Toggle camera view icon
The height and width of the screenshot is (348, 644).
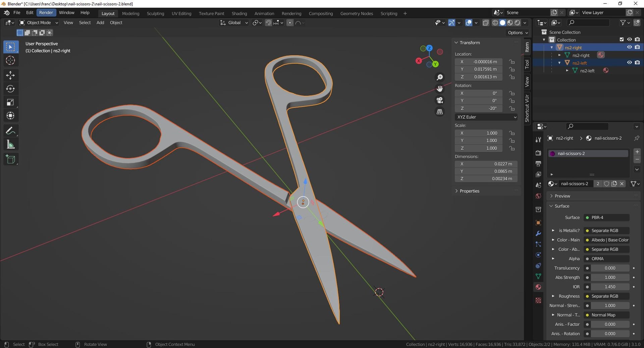[x=439, y=100]
